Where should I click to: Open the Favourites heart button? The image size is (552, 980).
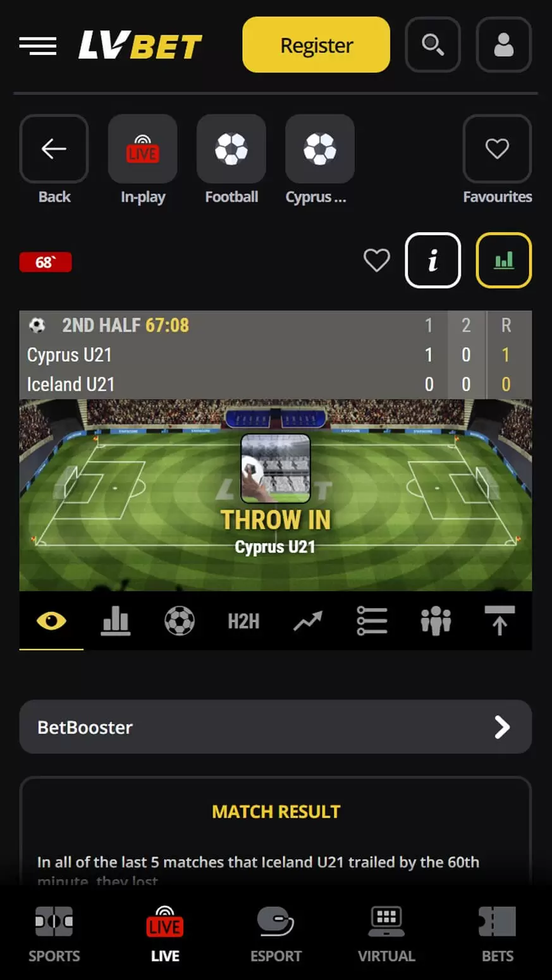click(497, 160)
